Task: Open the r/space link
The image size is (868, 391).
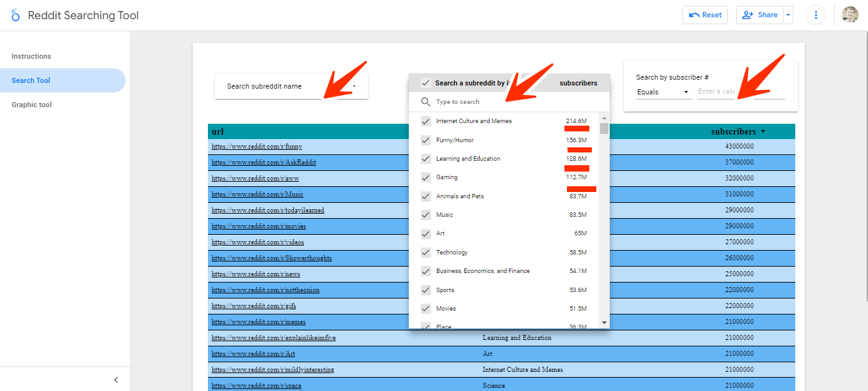Action: point(256,386)
